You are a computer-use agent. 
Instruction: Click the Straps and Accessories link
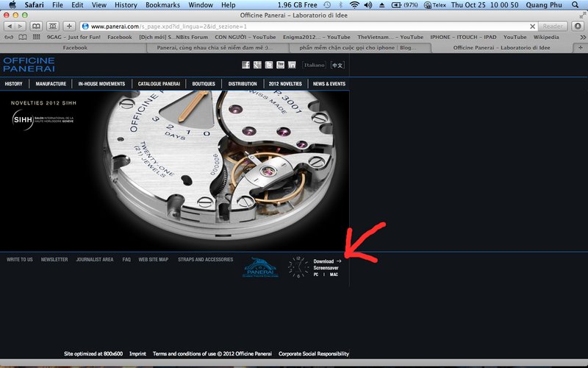(x=205, y=260)
